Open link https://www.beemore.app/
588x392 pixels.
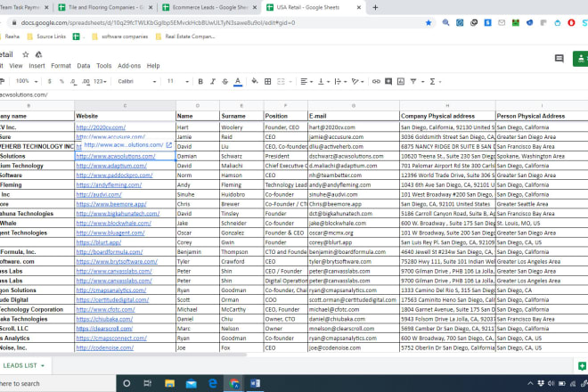click(x=111, y=204)
